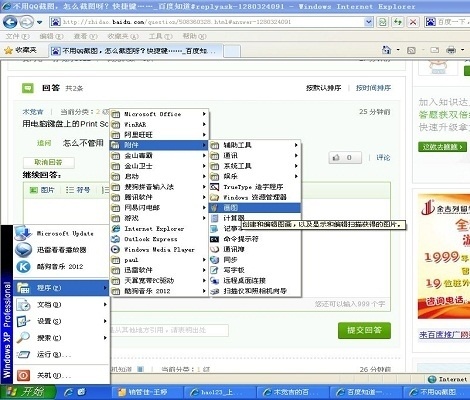Expand the 腾讯软件 programs submenu

159,197
